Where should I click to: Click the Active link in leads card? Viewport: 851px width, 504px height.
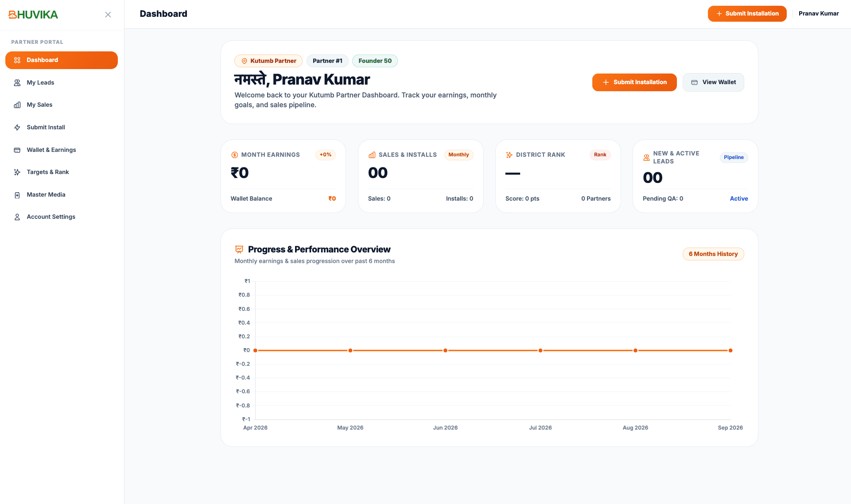(x=739, y=199)
